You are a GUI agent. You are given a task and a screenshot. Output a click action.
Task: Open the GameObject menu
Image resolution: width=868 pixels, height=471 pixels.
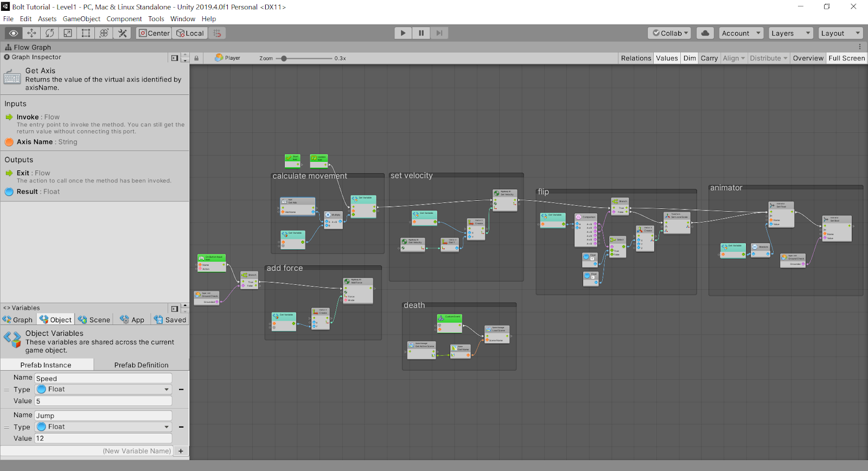[x=81, y=18]
